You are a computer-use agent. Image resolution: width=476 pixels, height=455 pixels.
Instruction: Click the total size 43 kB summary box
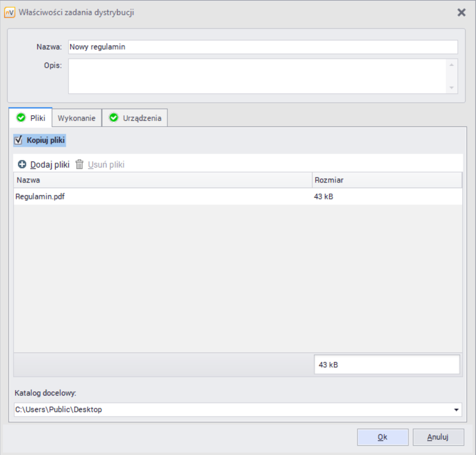(387, 365)
